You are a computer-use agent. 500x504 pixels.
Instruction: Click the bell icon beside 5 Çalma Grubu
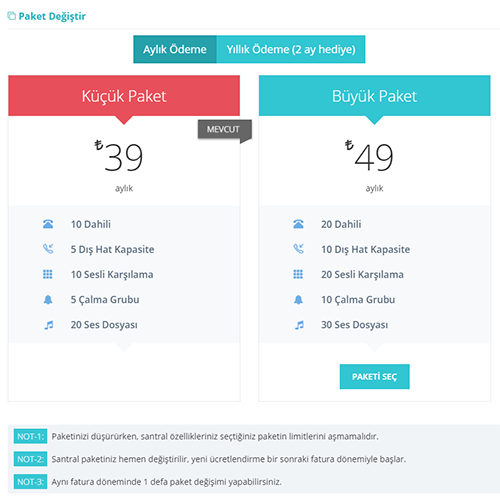pos(48,300)
